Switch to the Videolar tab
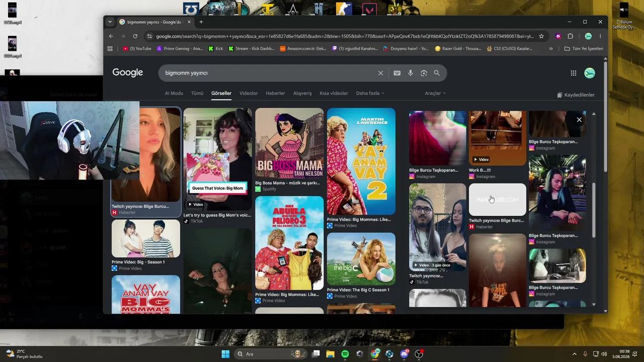 tap(249, 94)
